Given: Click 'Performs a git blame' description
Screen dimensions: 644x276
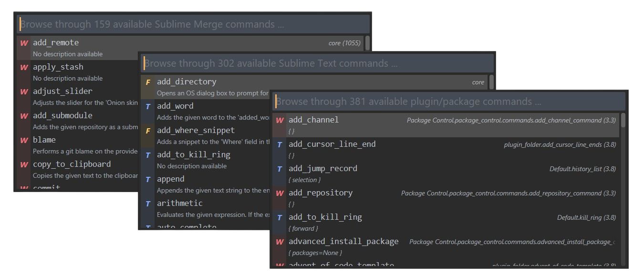Looking at the screenshot, I should pos(85,151).
